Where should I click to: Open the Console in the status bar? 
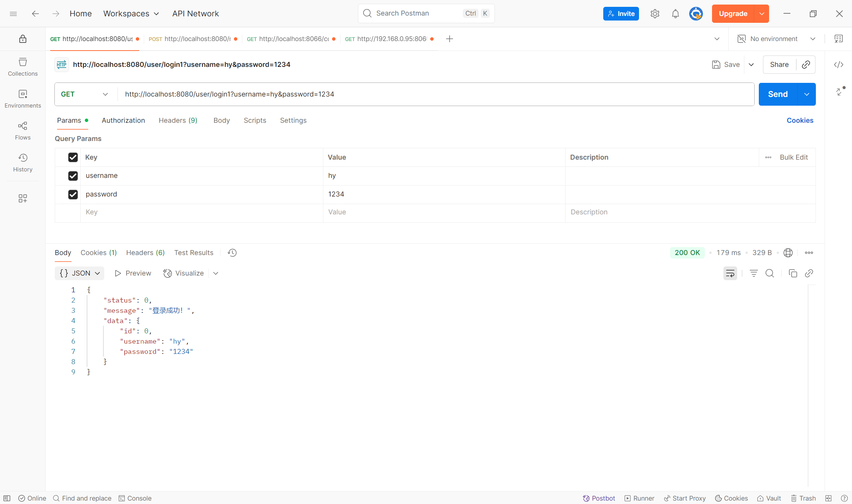point(135,498)
